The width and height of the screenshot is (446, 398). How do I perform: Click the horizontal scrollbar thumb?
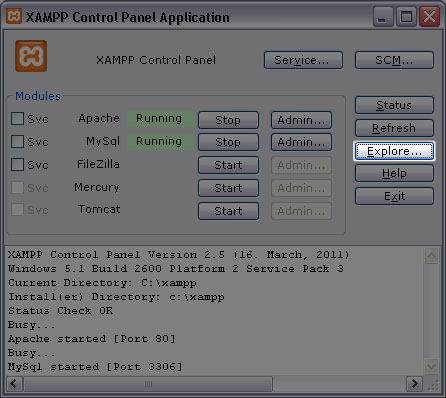(x=148, y=384)
